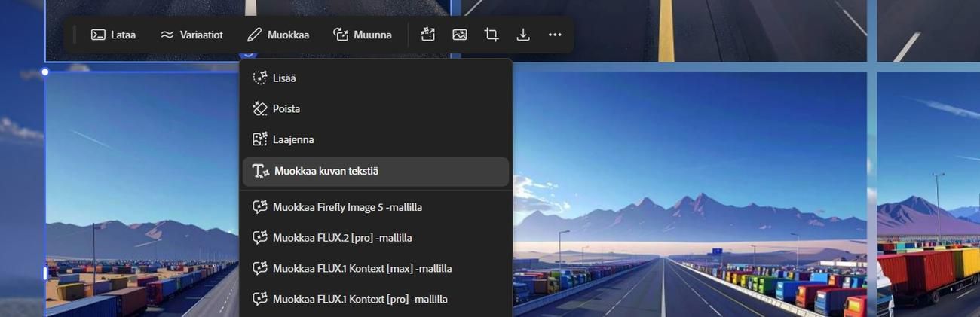Click the FLUX.2 [pro] chat-sparkle icon
Image resolution: width=980 pixels, height=317 pixels.
click(260, 238)
